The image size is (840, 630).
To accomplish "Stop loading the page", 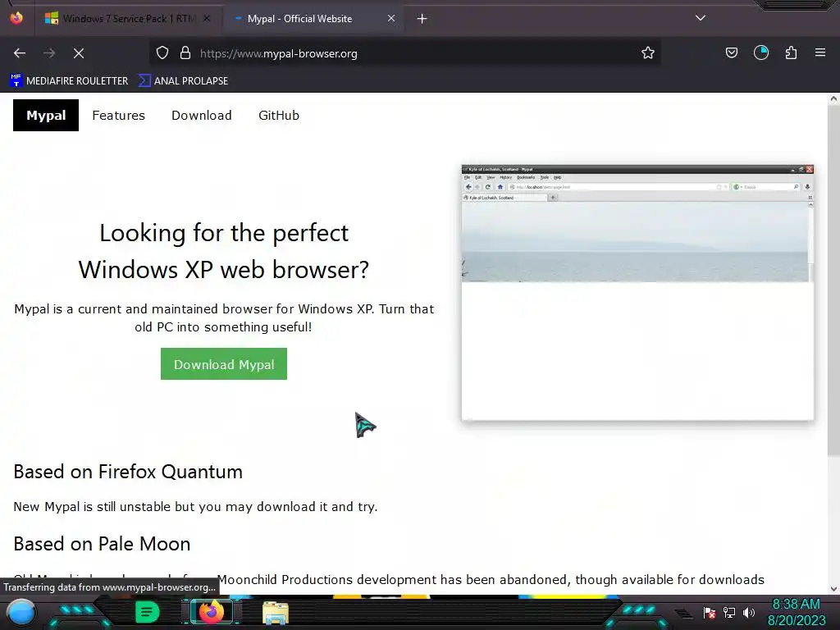I will [79, 53].
